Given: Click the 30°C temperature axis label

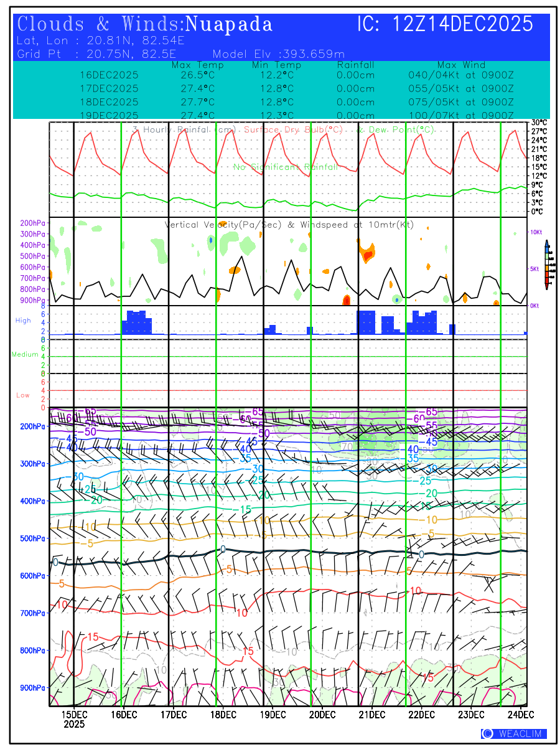Looking at the screenshot, I should pos(539,123).
